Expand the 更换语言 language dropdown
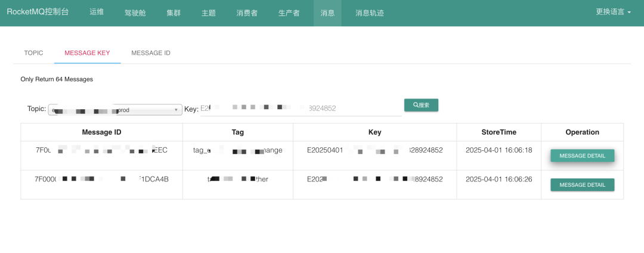Viewport: 644px width, 253px height. (x=613, y=12)
